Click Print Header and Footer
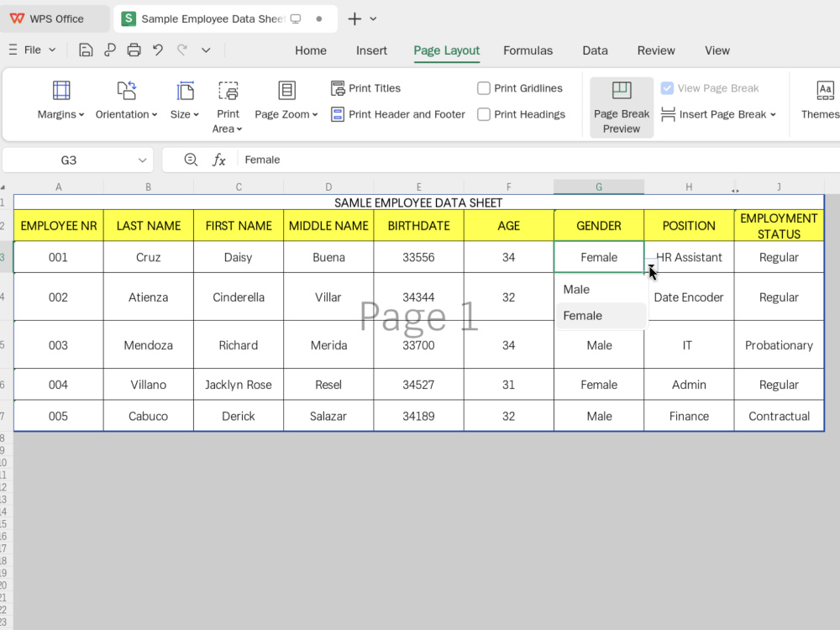The height and width of the screenshot is (630, 840). [398, 114]
